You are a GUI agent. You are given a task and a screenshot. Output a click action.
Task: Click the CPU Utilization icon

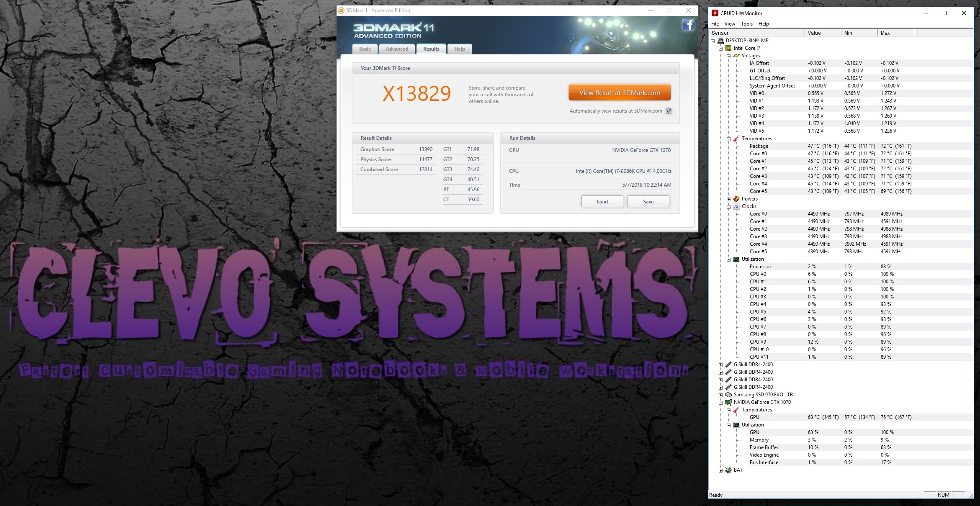pos(736,259)
